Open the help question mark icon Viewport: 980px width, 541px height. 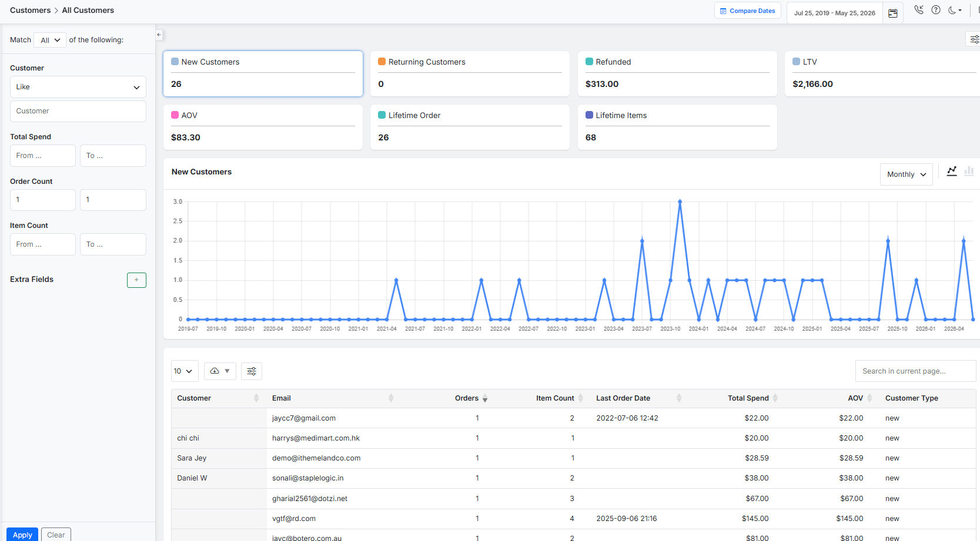pos(936,10)
